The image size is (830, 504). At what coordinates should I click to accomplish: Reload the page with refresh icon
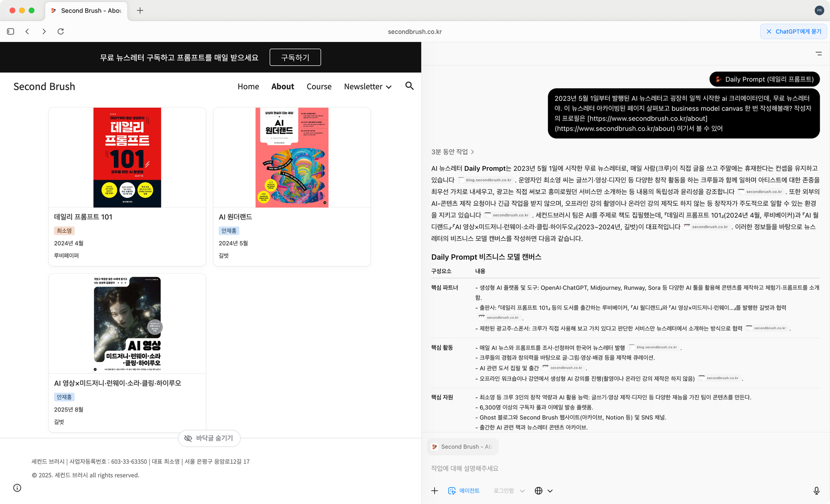61,32
